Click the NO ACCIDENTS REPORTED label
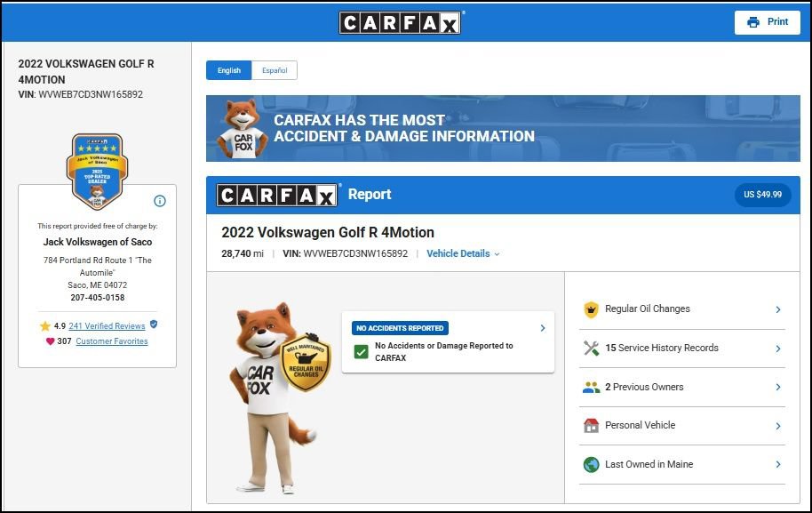Viewport: 812px width, 513px height. [x=400, y=329]
